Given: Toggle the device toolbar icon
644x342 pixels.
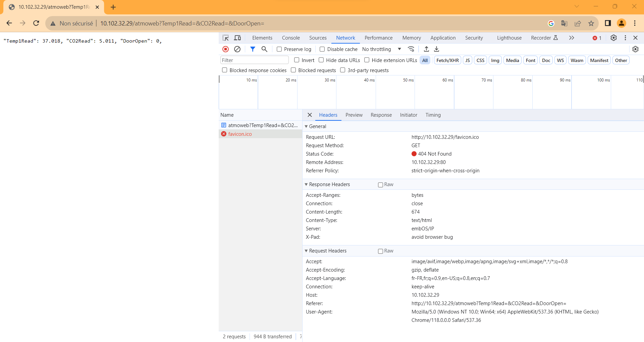Looking at the screenshot, I should pos(237,38).
